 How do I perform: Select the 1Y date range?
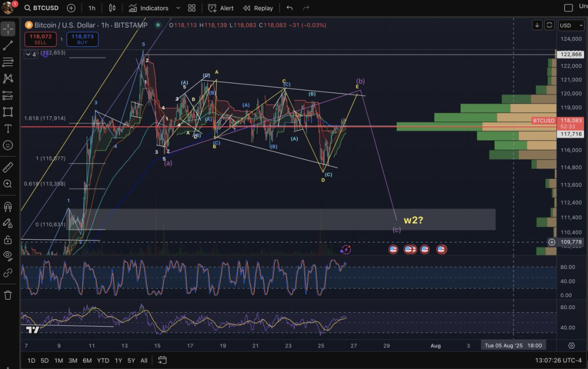click(x=118, y=360)
